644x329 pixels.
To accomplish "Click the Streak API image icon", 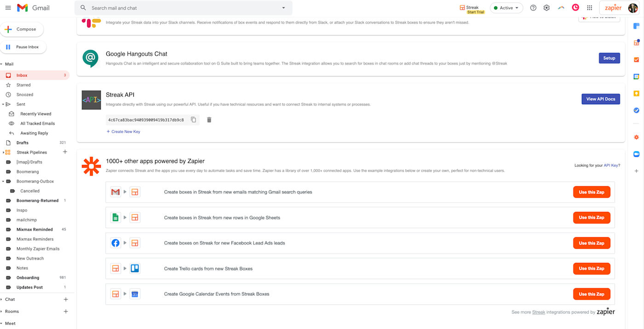I will click(x=91, y=100).
